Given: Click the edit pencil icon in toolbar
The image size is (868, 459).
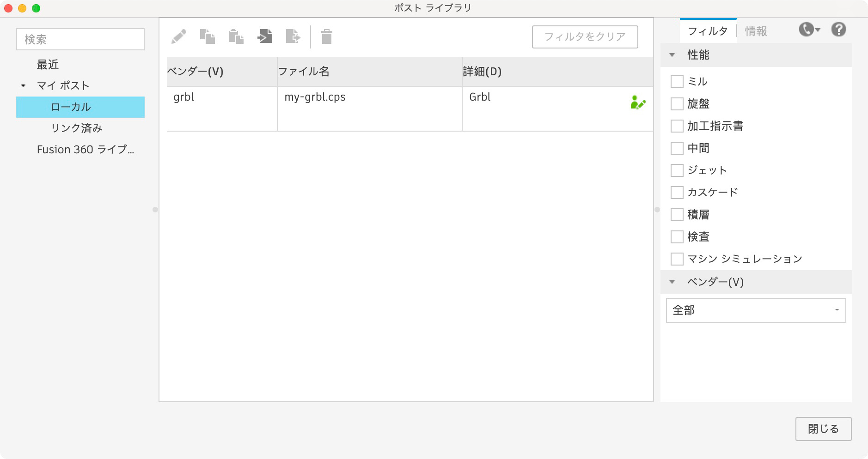Looking at the screenshot, I should coord(179,36).
